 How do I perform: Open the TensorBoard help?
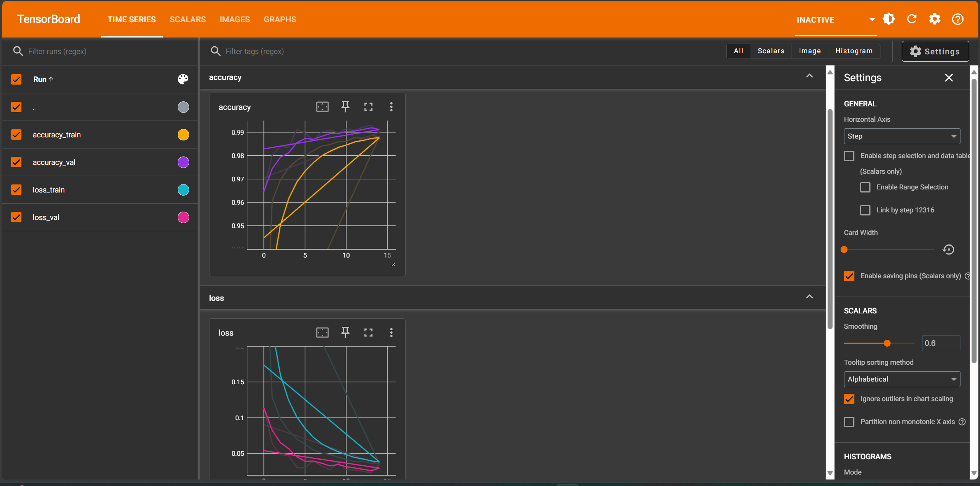coord(957,19)
